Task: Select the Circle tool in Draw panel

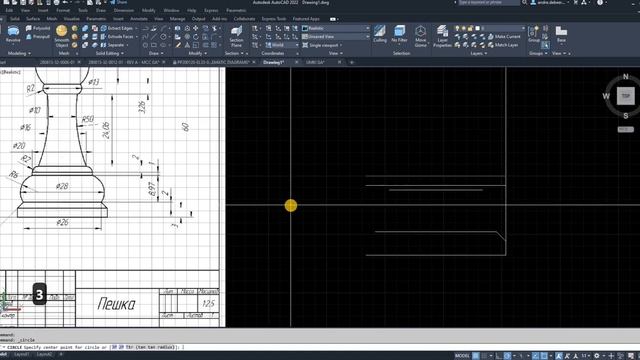Action: point(163,37)
